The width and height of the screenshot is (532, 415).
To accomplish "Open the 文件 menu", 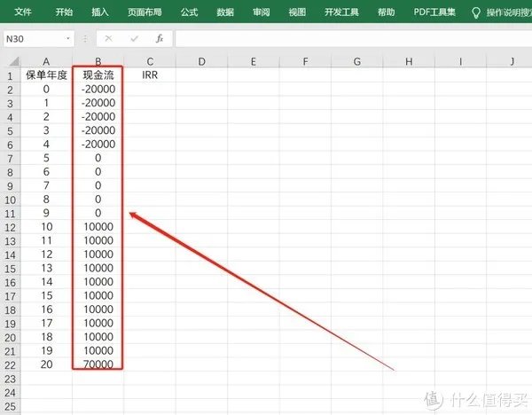I will click(23, 12).
